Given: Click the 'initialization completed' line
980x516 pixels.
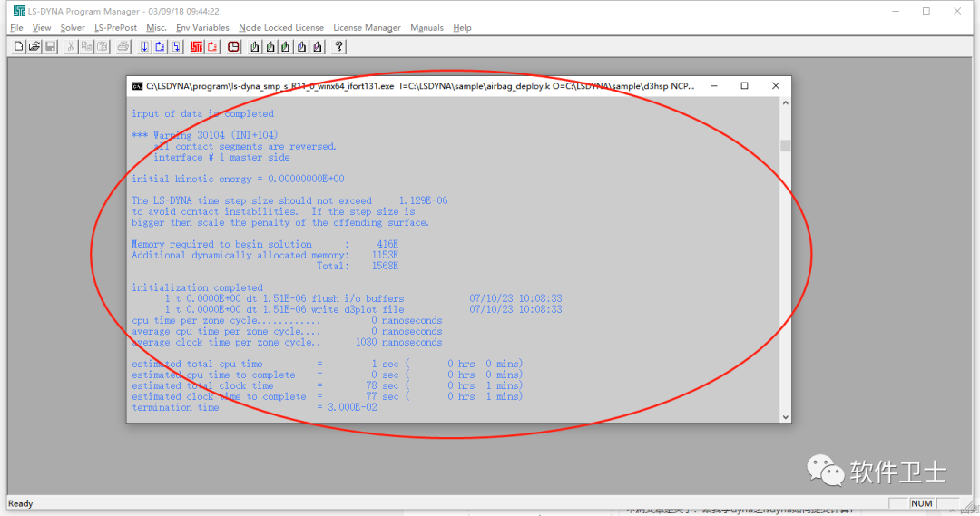Looking at the screenshot, I should pyautogui.click(x=197, y=288).
